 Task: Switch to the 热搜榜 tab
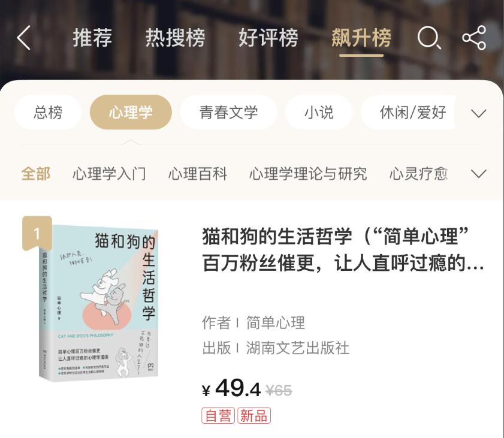[175, 38]
